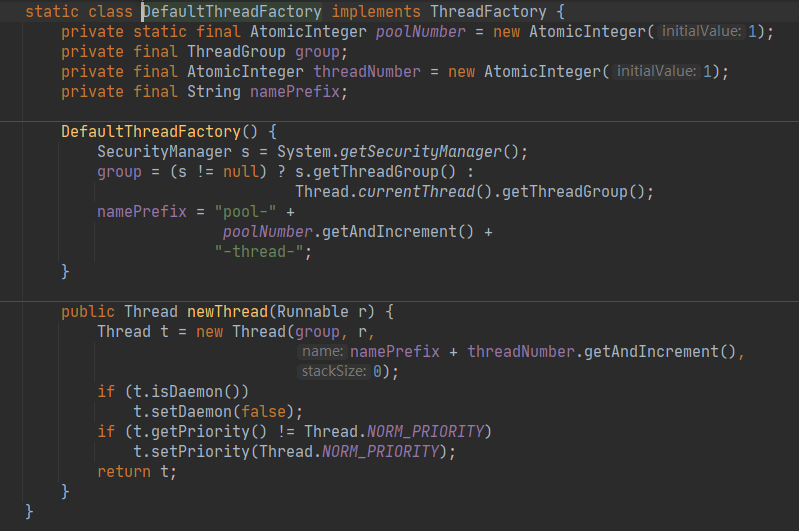Click the DefaultThreadFactory class name after 'static class'

[232, 11]
